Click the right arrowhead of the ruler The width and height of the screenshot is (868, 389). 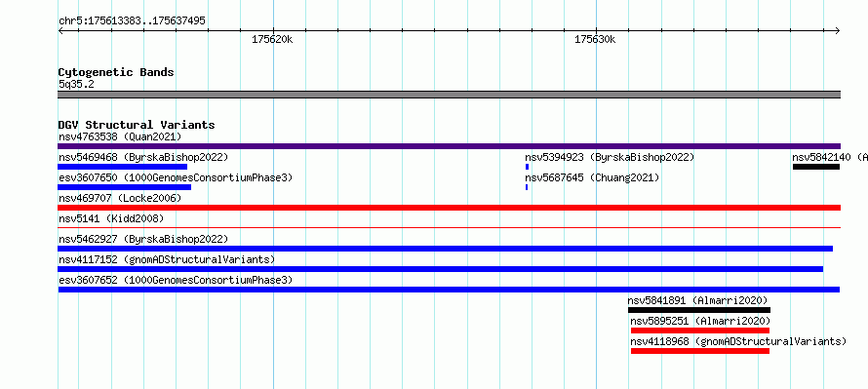837,30
